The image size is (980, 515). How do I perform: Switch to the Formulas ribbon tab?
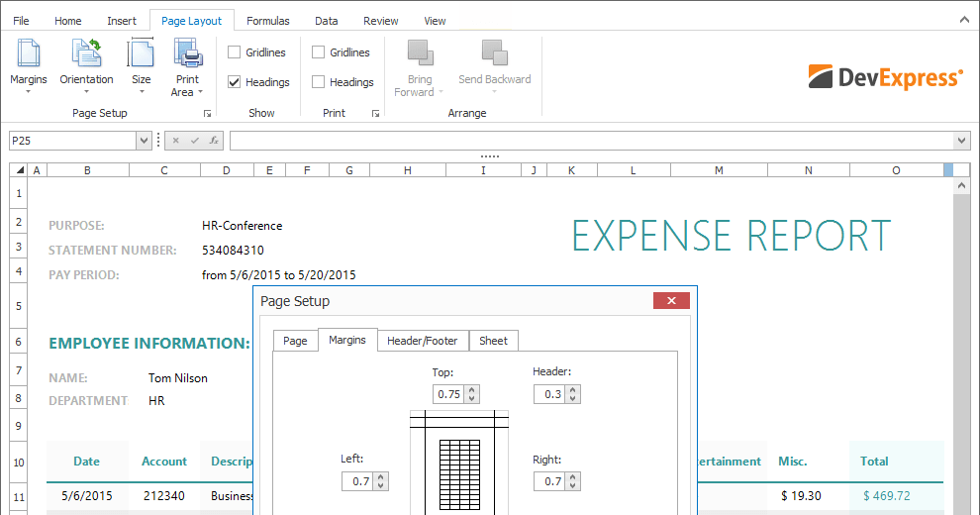(268, 21)
